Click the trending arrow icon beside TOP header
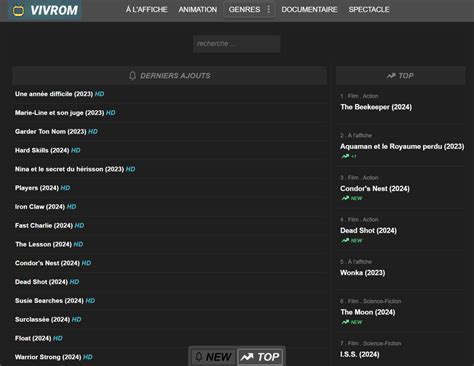The image size is (474, 366). (x=391, y=76)
